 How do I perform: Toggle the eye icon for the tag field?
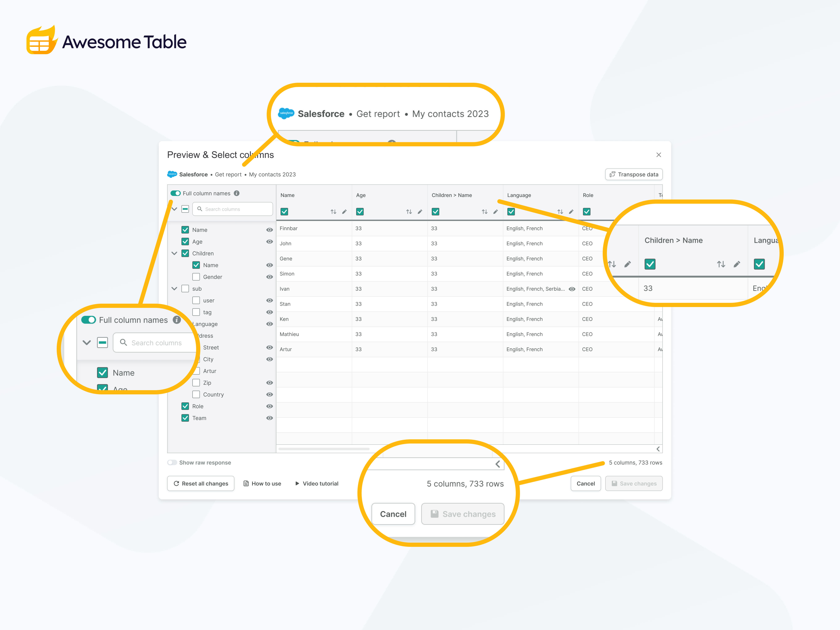[x=270, y=312]
